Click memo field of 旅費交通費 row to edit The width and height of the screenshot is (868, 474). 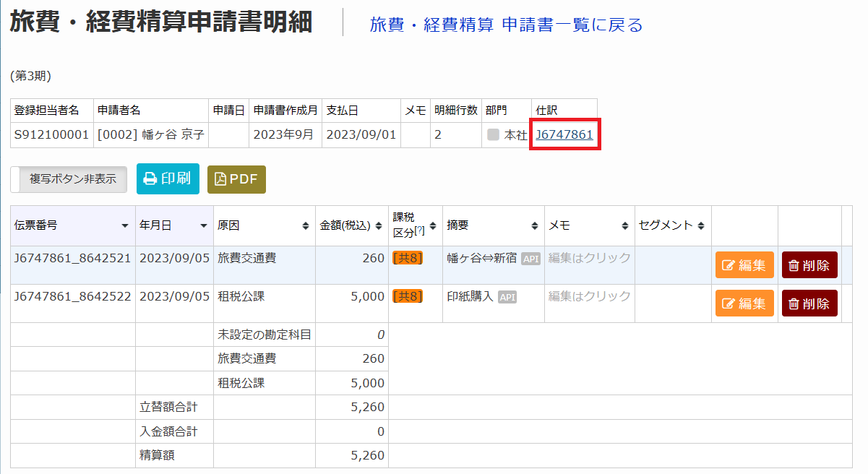point(589,259)
